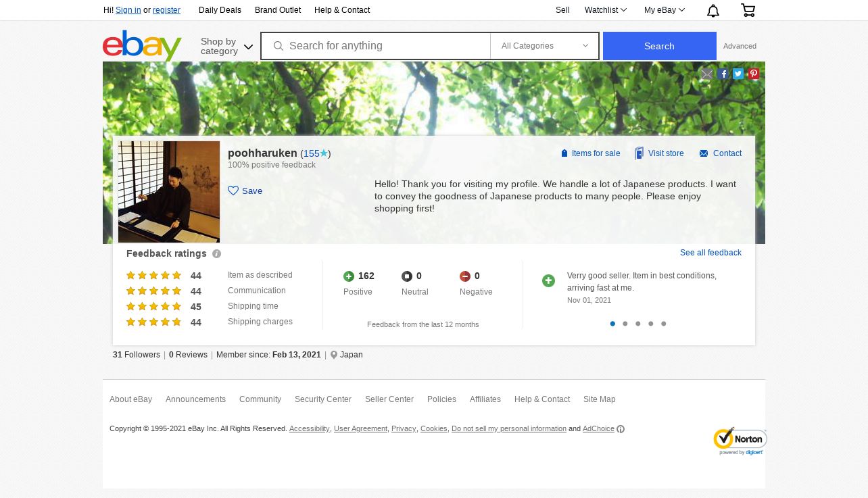
Task: Open Accessibility footer link
Action: tap(310, 429)
